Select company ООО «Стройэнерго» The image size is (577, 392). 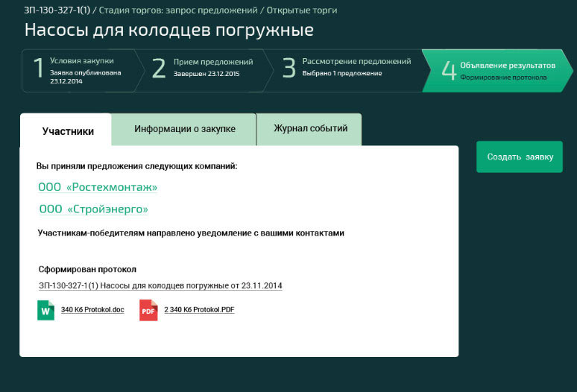93,209
